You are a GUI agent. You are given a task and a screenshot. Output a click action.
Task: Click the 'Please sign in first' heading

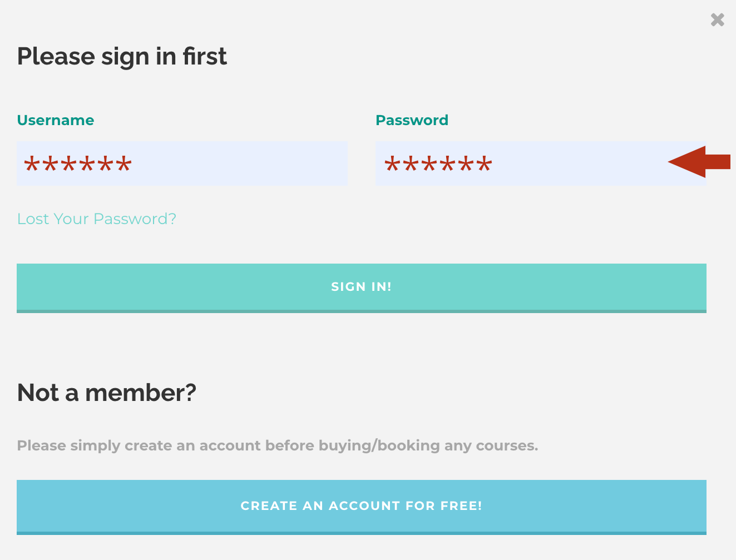122,57
